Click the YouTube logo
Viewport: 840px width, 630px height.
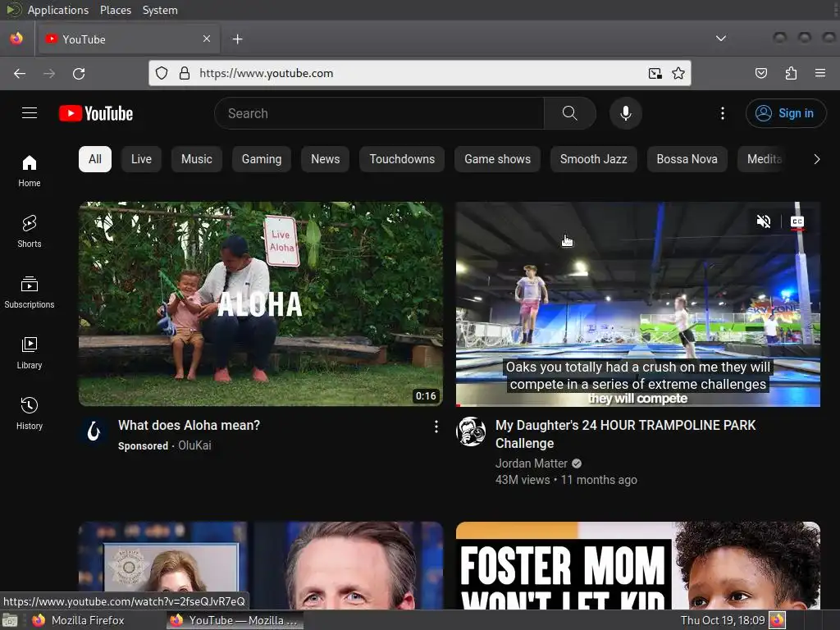(96, 113)
